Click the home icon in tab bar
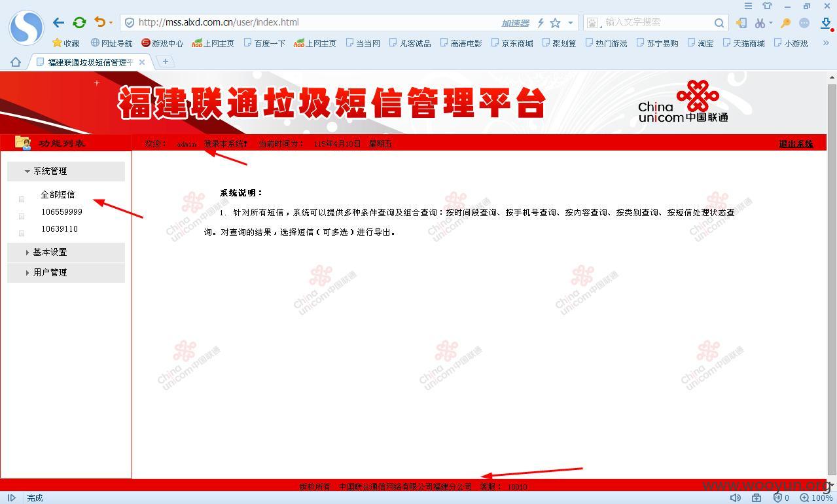Image resolution: width=837 pixels, height=504 pixels. click(16, 62)
